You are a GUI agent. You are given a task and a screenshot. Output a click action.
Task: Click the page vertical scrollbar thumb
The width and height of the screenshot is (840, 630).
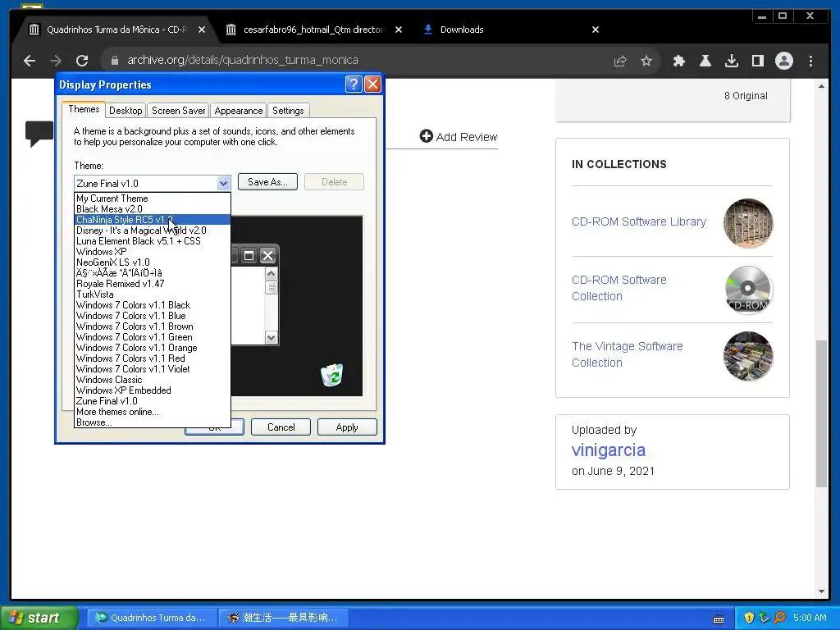[821, 413]
